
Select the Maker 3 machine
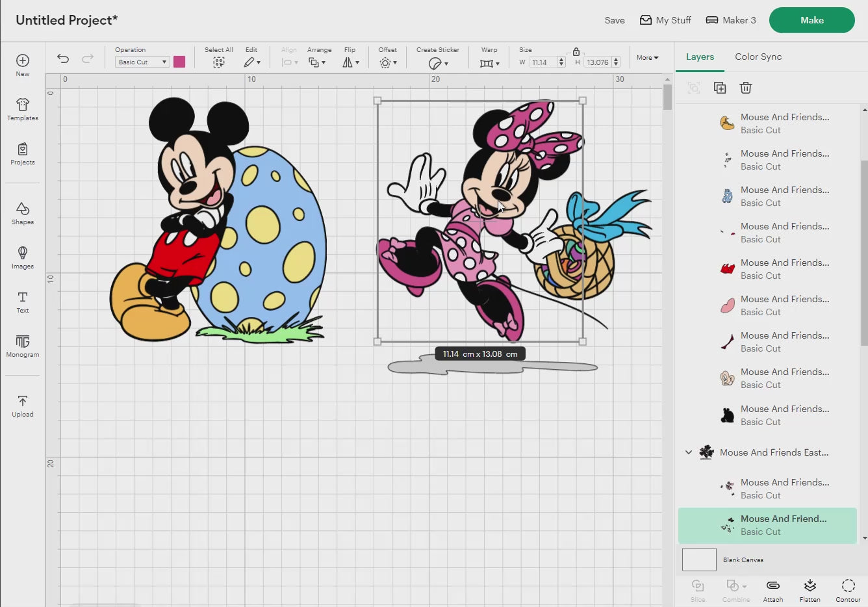click(731, 20)
